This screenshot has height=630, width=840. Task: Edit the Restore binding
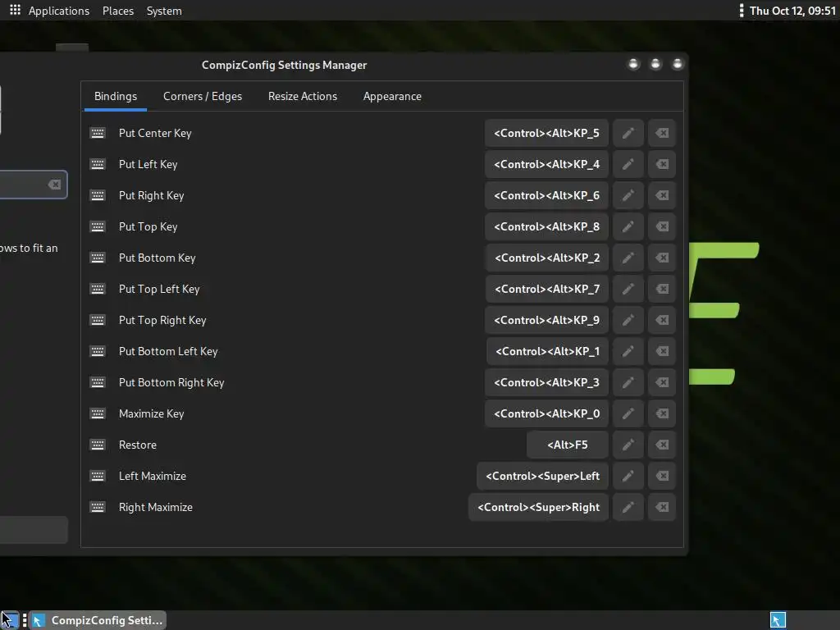point(628,445)
